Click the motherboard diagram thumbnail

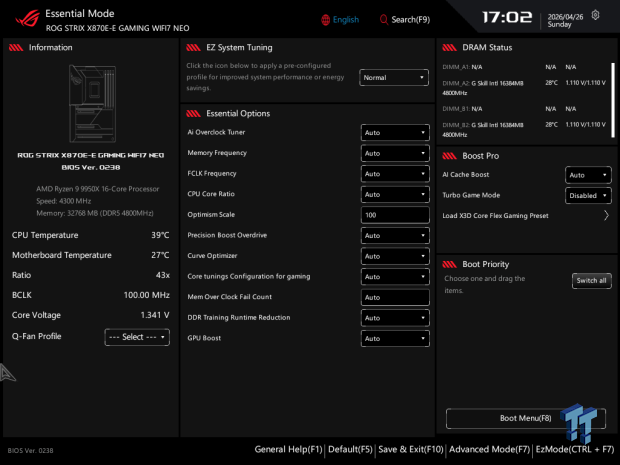[93, 104]
